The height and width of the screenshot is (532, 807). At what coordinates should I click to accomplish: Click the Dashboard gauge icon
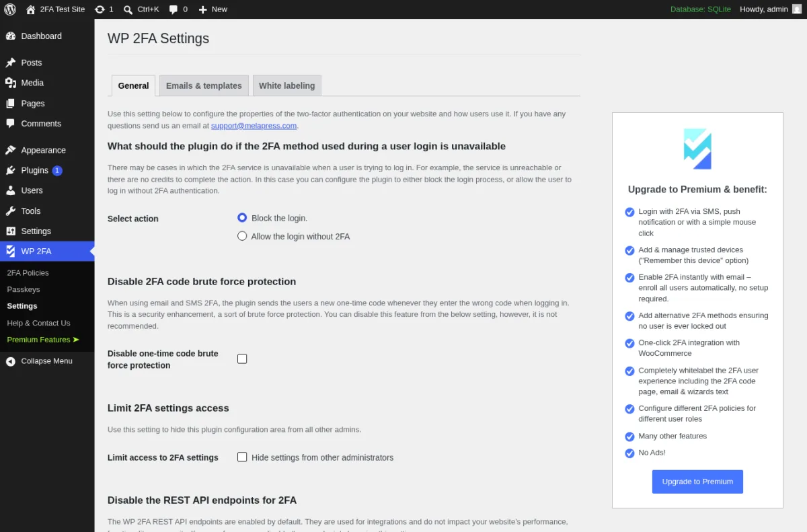point(11,36)
